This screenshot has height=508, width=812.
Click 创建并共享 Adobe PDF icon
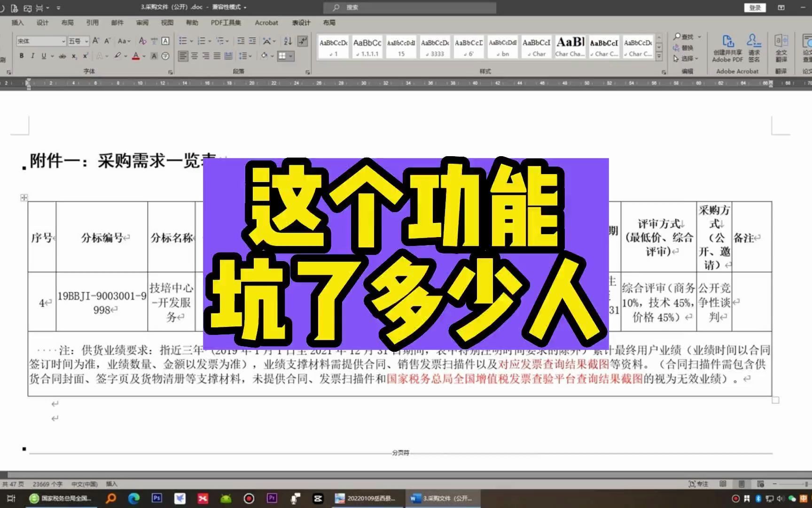click(x=727, y=47)
